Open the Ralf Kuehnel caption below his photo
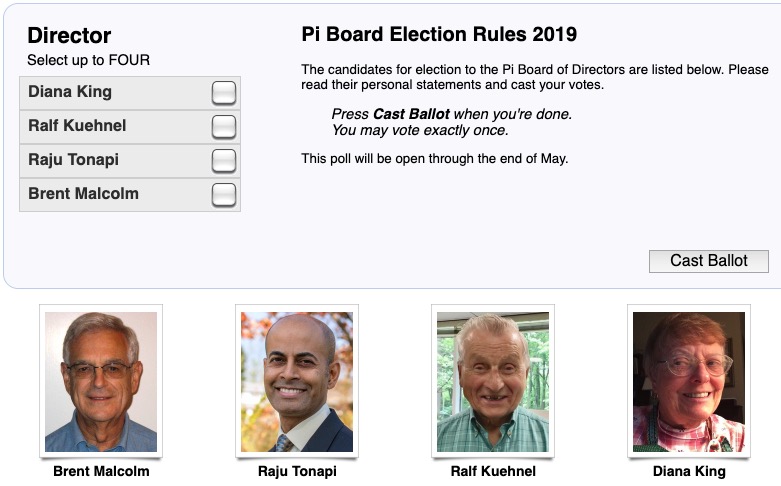Screen dimensions: 781x486 point(493,471)
